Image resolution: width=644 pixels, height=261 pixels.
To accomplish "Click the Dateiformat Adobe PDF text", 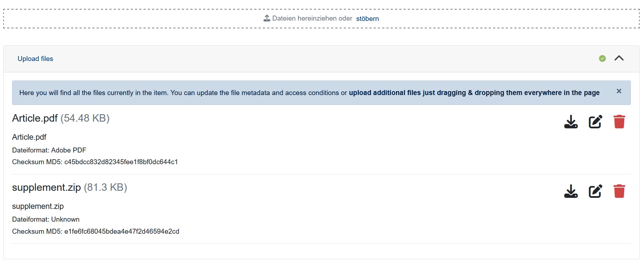I will (x=49, y=150).
